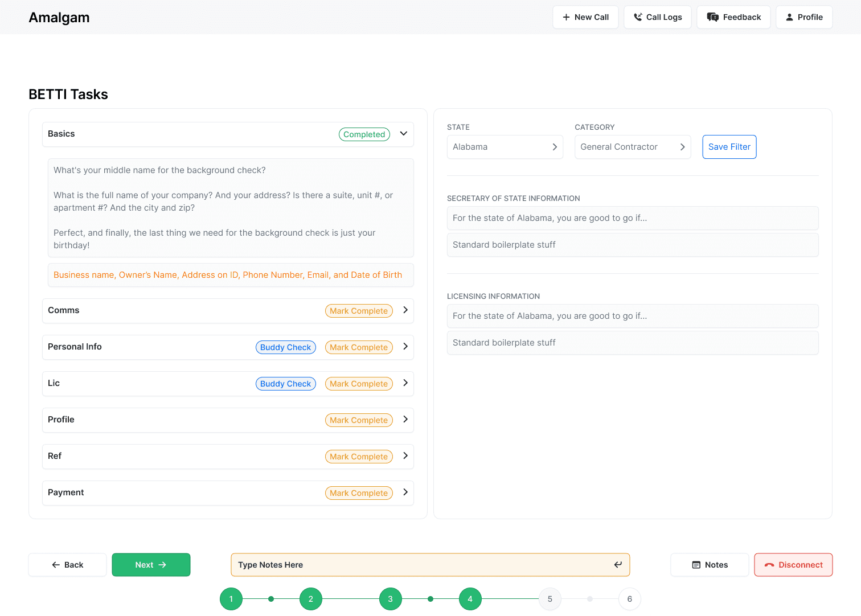The width and height of the screenshot is (861, 616).
Task: Click the Type Notes Here field
Action: (430, 565)
